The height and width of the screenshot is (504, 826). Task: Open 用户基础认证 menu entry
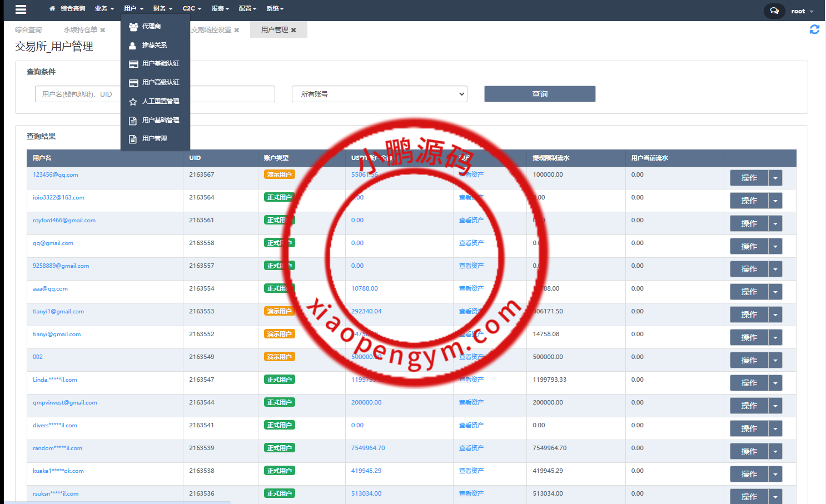coord(160,64)
